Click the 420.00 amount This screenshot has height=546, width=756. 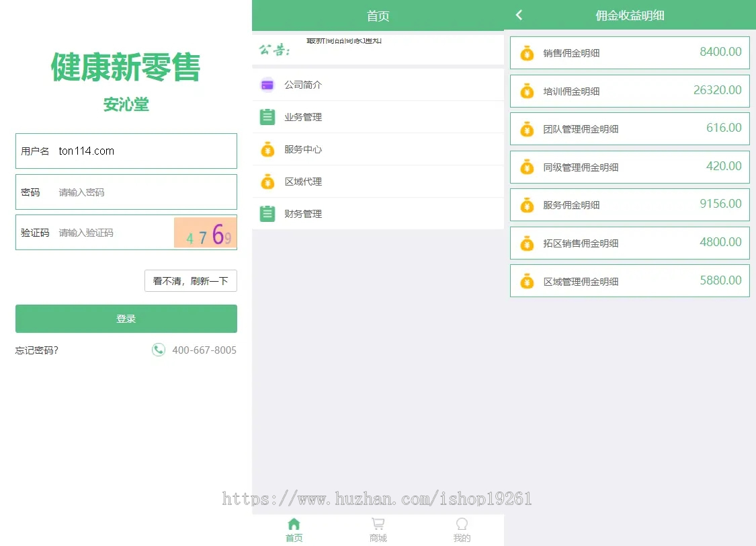[724, 166]
